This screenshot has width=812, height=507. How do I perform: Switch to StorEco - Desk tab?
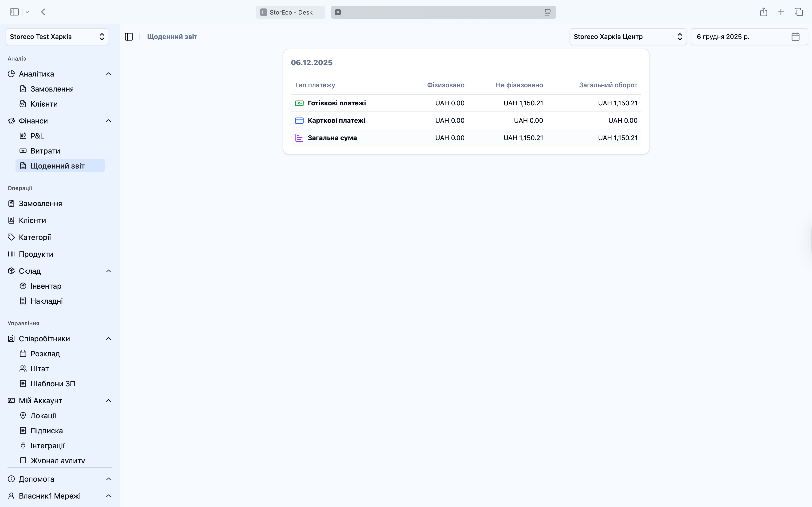[x=290, y=12]
